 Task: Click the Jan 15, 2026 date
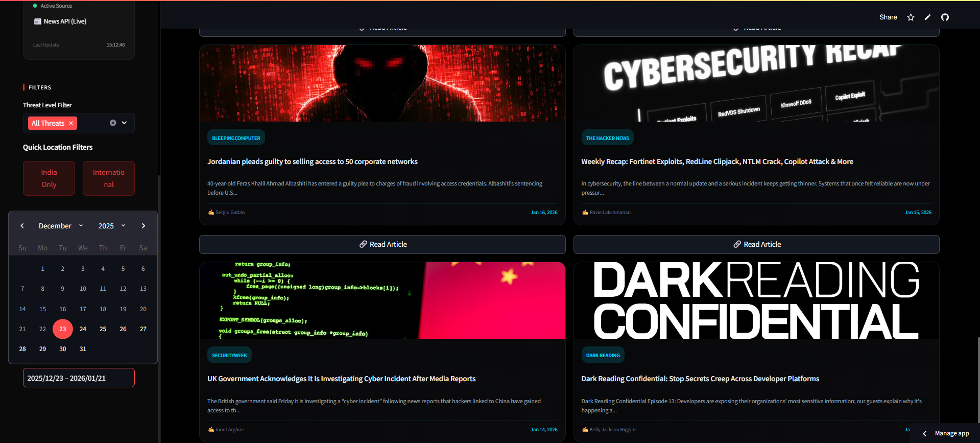click(x=918, y=213)
